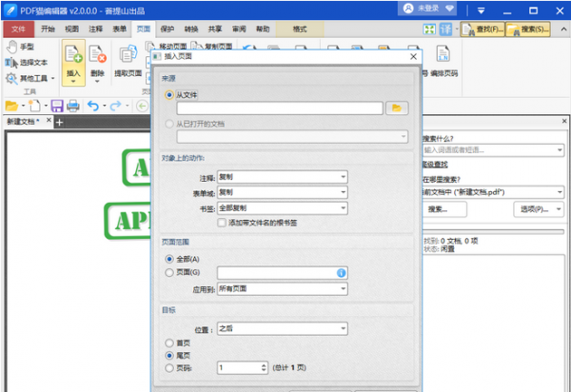Screen dimensions: 571x392
Task: Open the 注释 (comments) action dropdown
Action: click(283, 177)
